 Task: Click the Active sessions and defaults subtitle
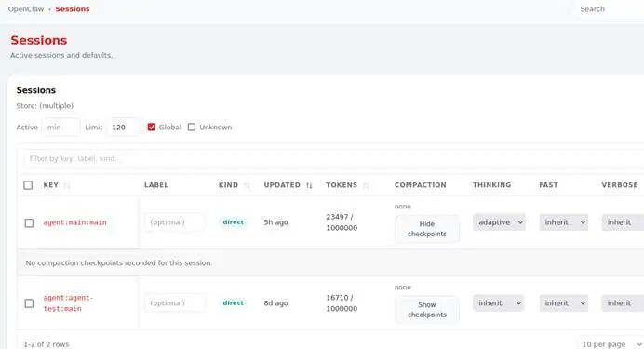[x=61, y=55]
